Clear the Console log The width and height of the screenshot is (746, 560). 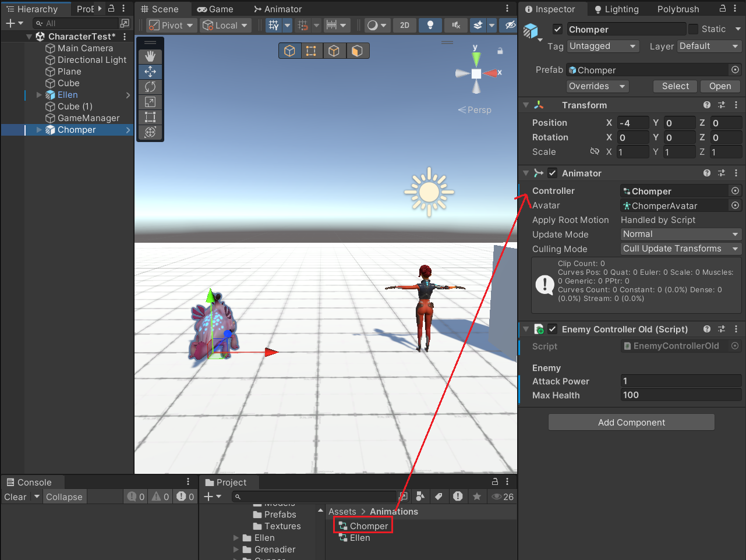pos(15,497)
